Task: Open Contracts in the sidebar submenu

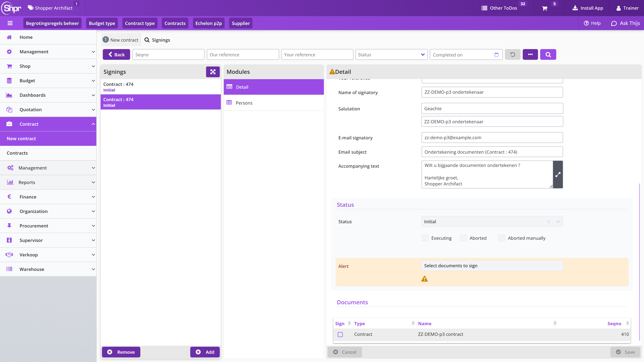Action: (48, 153)
